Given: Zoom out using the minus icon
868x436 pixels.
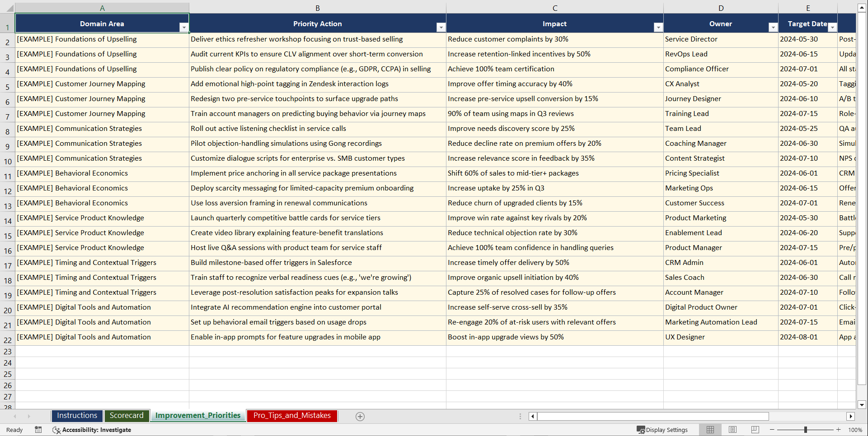Looking at the screenshot, I should [x=772, y=430].
